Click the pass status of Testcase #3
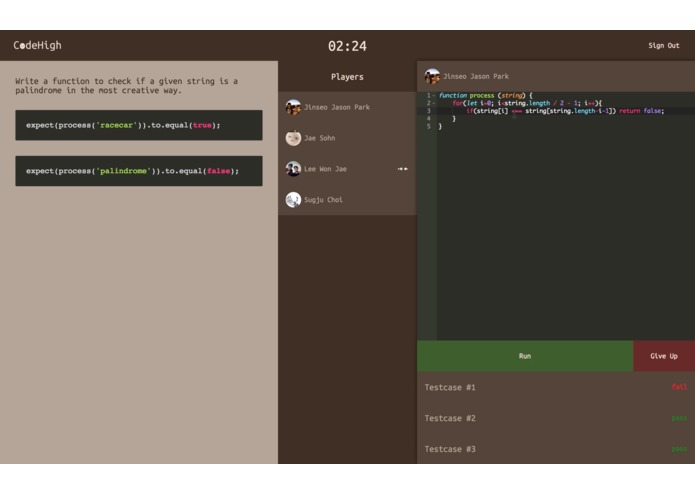The height and width of the screenshot is (494, 695). tap(679, 449)
